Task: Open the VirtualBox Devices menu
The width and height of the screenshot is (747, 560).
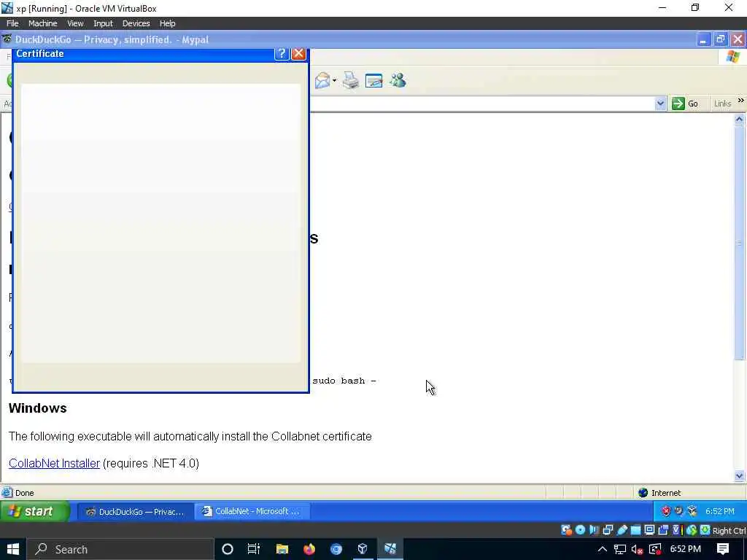Action: (136, 23)
